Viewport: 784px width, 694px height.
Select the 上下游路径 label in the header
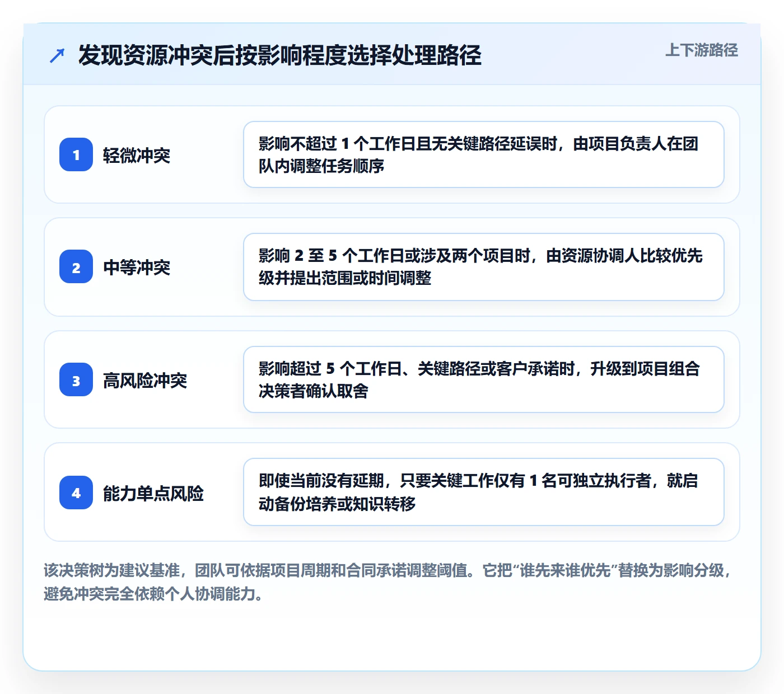point(702,50)
